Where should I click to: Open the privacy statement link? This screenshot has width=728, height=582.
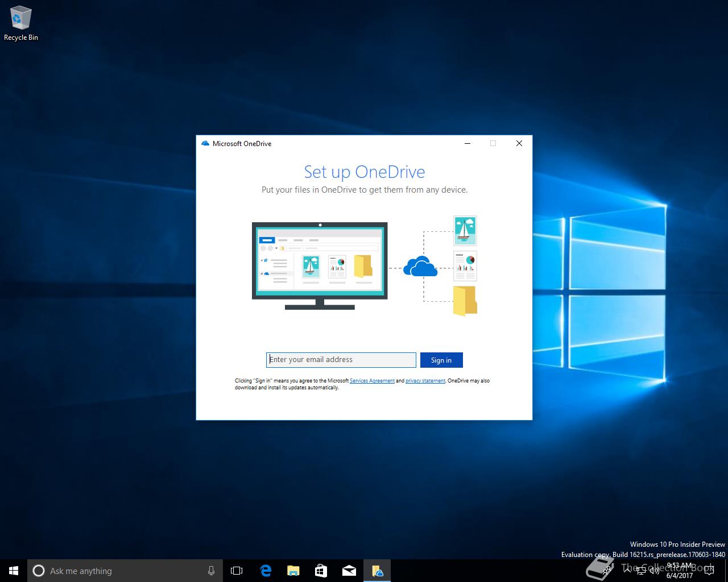[x=425, y=381]
